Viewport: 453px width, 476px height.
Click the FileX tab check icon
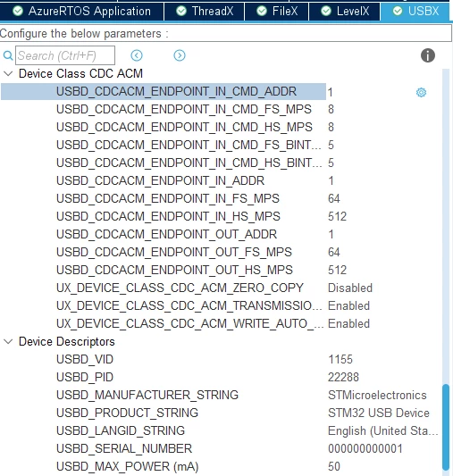click(262, 12)
